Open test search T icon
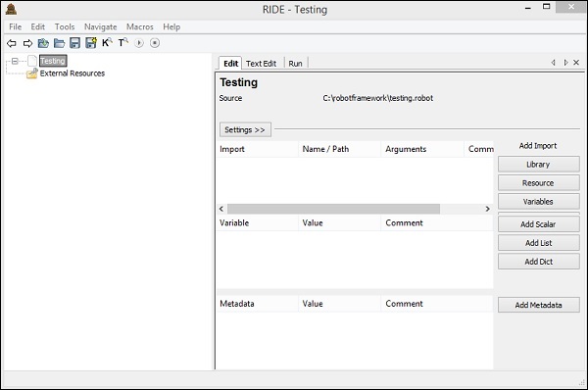This screenshot has height=390, width=588. click(x=122, y=43)
